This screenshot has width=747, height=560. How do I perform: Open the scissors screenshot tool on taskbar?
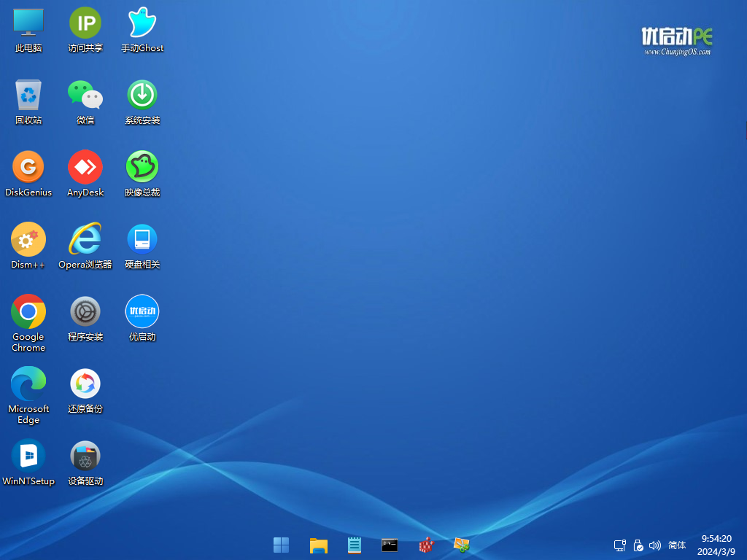462,545
